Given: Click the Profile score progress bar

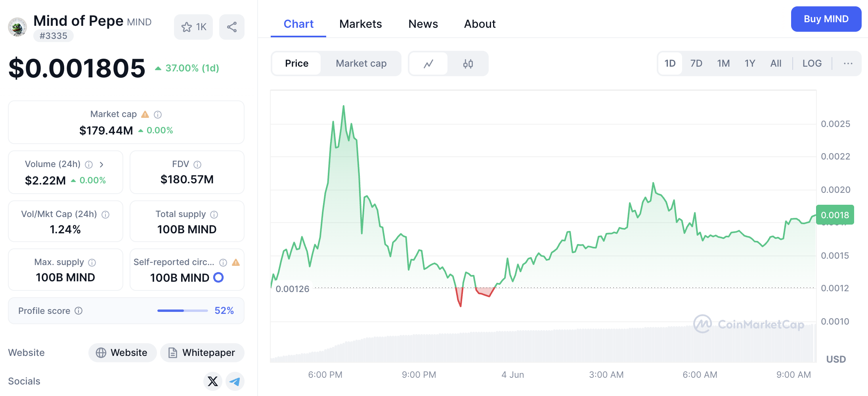Looking at the screenshot, I should (182, 311).
